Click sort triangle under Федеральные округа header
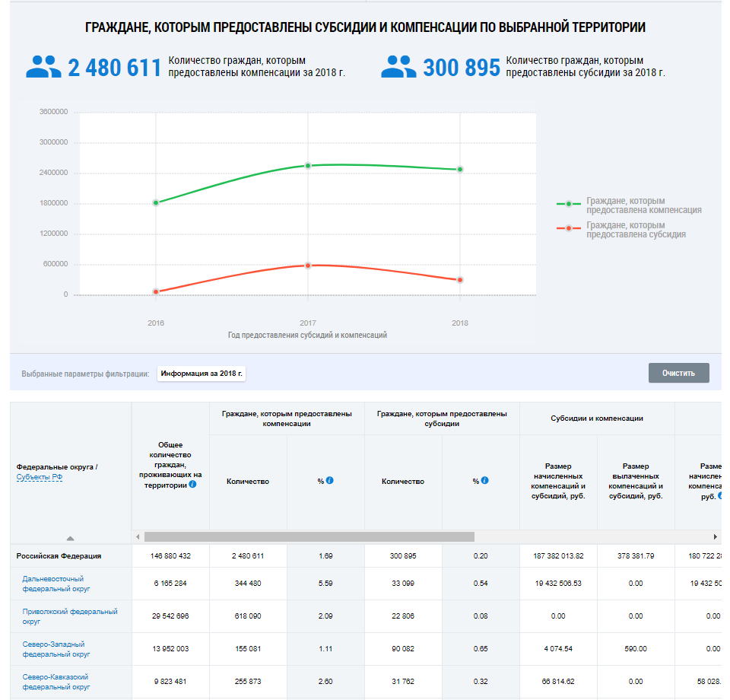Screen dimensions: 730x700 point(70,537)
